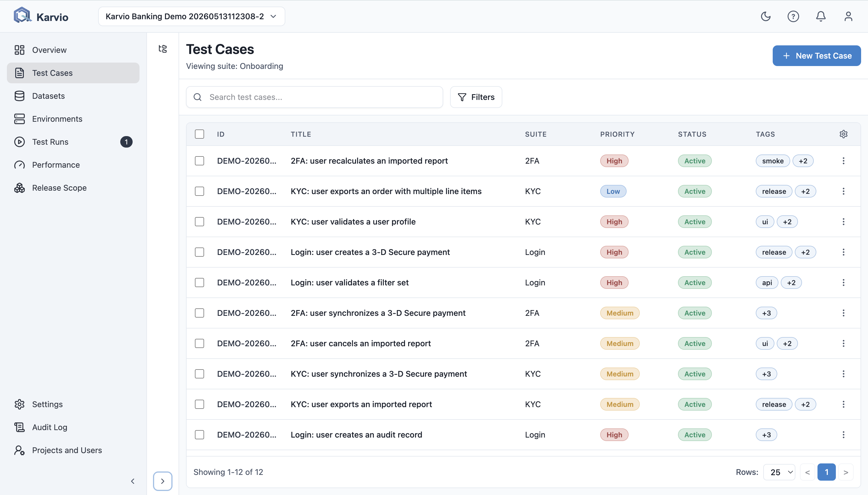Expand +3 tags on KYC synchronizes row
The height and width of the screenshot is (495, 868).
coord(766,374)
